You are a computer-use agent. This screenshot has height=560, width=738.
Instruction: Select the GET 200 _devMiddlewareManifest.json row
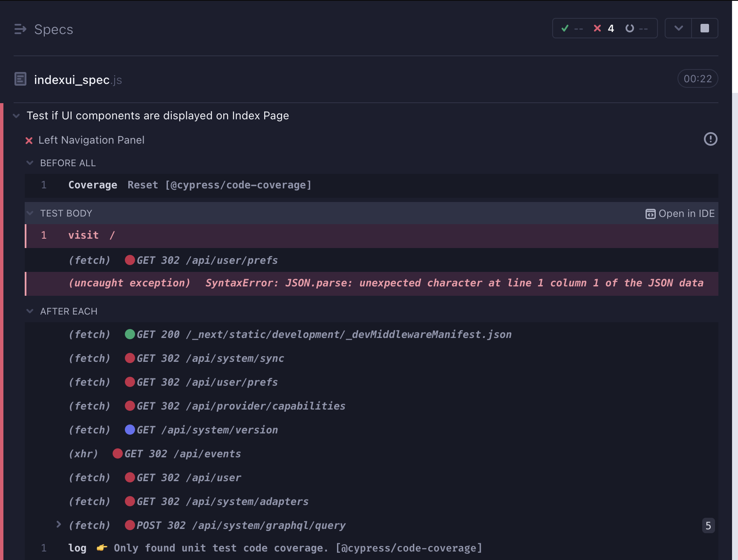(372, 335)
